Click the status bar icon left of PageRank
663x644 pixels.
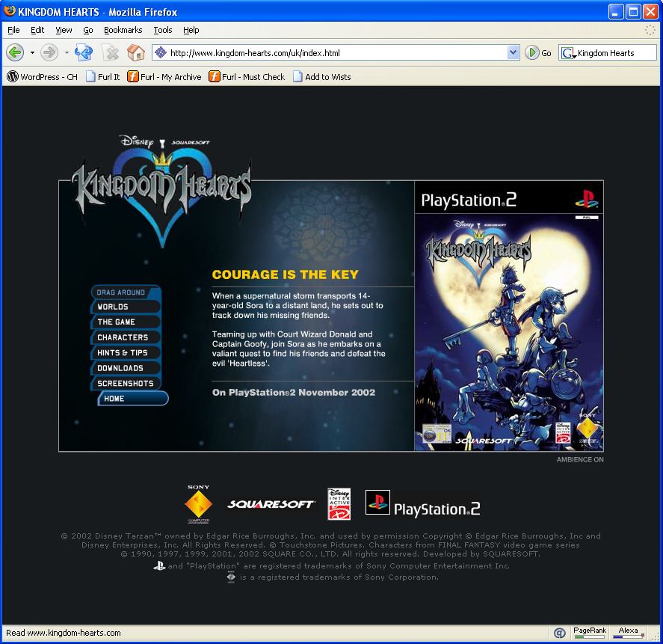559,633
